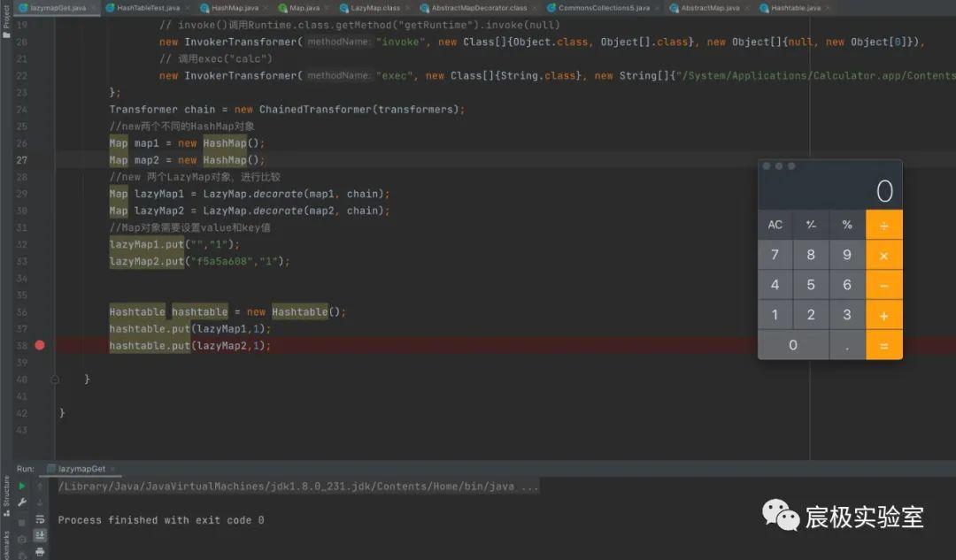This screenshot has height=560, width=956.
Task: Open the LazyMap.class editor tab
Action: (x=375, y=8)
